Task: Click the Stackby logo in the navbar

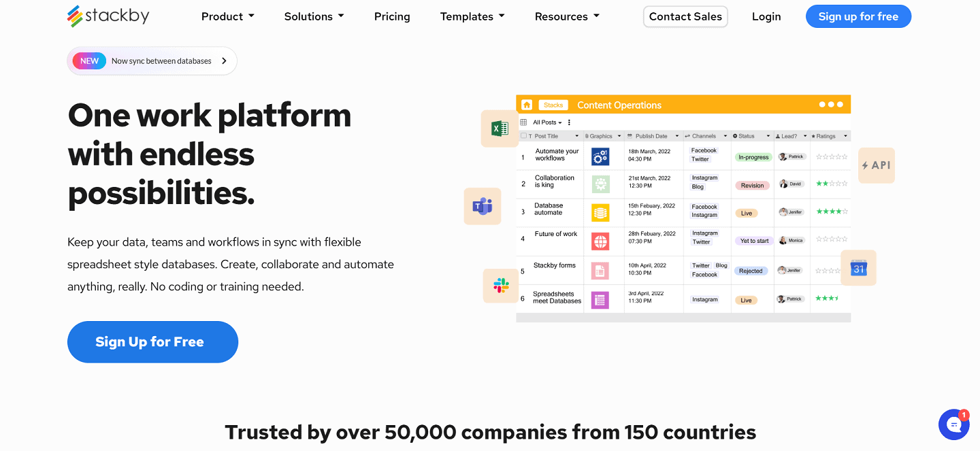Action: coord(108,15)
